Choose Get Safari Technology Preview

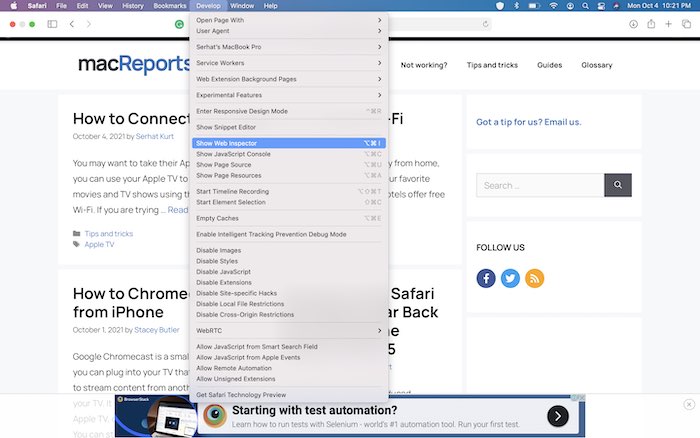[289, 395]
